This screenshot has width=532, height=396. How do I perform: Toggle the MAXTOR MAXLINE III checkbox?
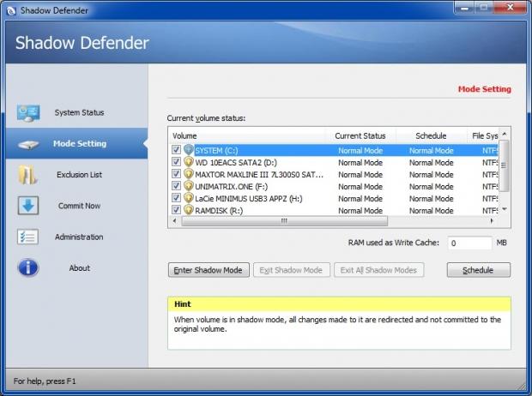176,174
